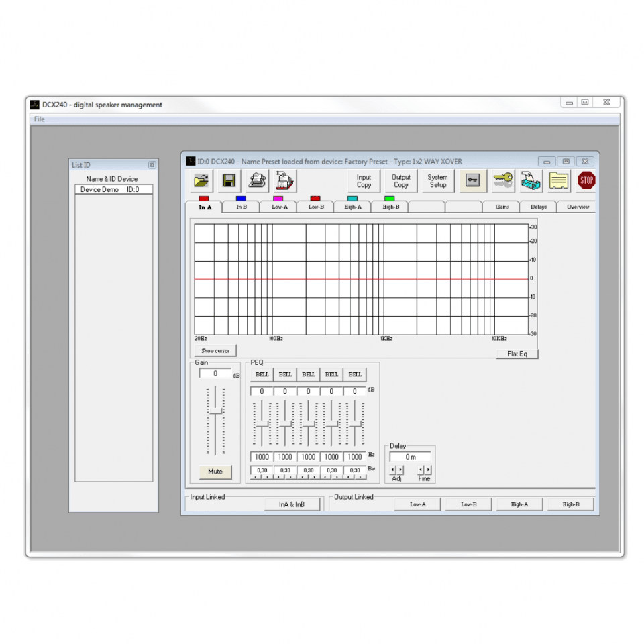Click the teal marker above High-A tab

click(x=352, y=199)
